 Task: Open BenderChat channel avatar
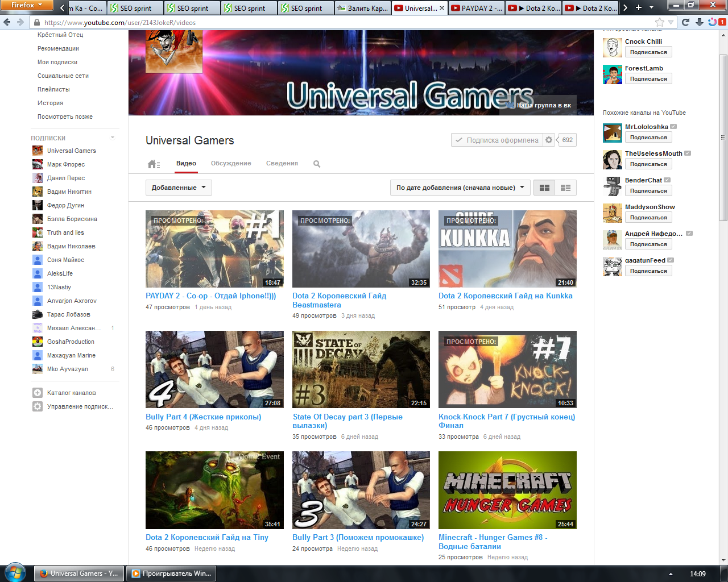click(613, 186)
